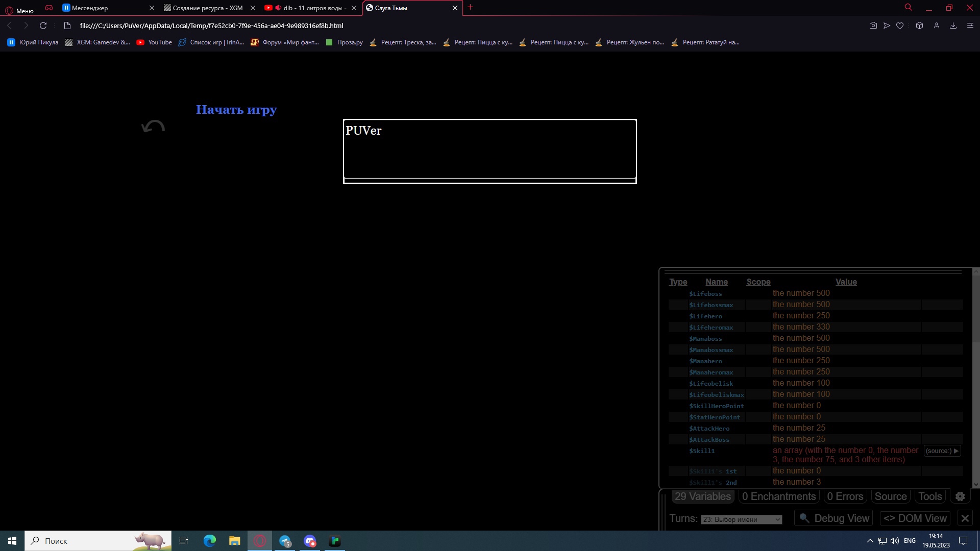
Task: Click into the PUVer name text box
Action: (489, 149)
